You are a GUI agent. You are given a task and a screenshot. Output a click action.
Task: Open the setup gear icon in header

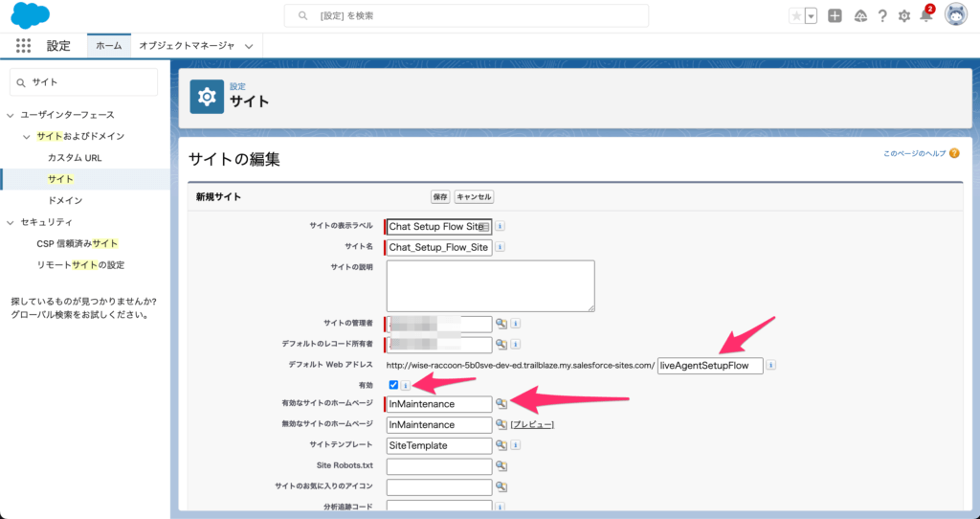click(904, 16)
